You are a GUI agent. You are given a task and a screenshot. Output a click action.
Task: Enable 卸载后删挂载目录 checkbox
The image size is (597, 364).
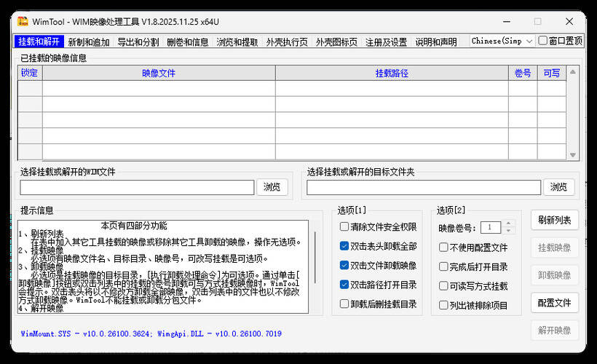(344, 304)
